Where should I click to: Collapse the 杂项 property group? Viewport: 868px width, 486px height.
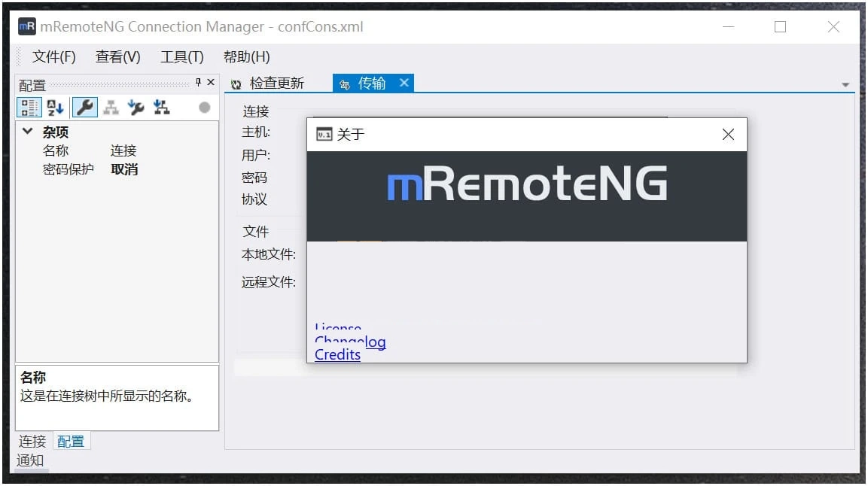click(x=28, y=132)
